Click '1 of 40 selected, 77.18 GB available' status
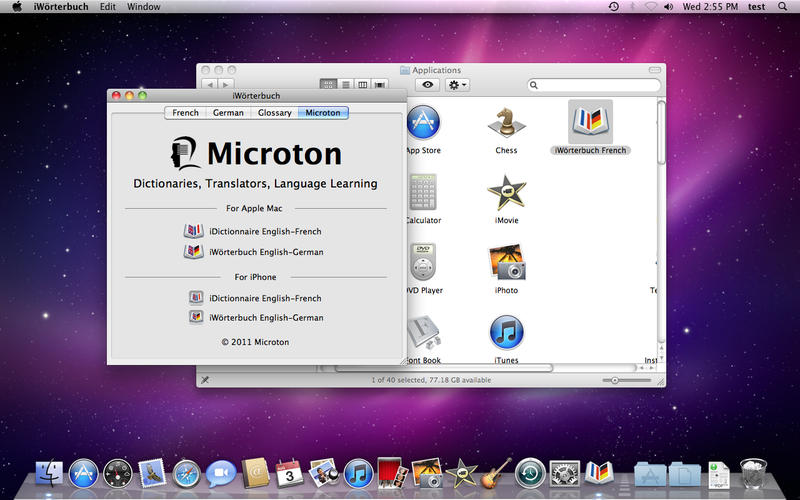 [x=431, y=380]
